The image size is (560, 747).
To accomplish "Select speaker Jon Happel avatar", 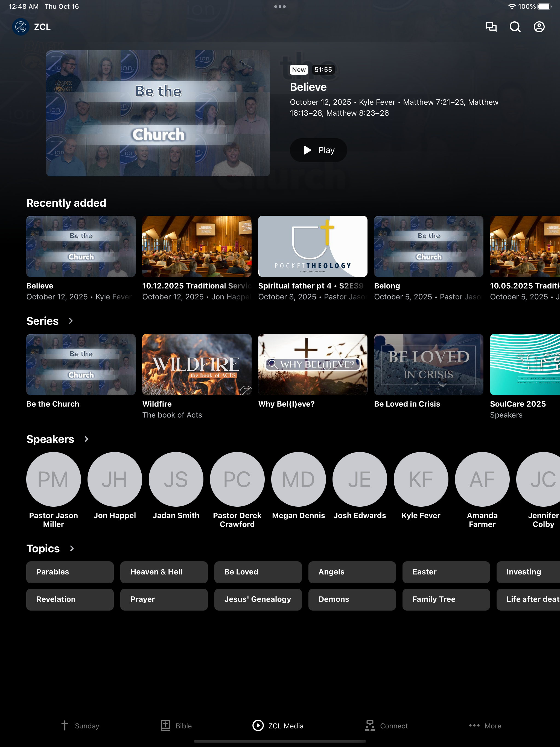I will pyautogui.click(x=115, y=479).
